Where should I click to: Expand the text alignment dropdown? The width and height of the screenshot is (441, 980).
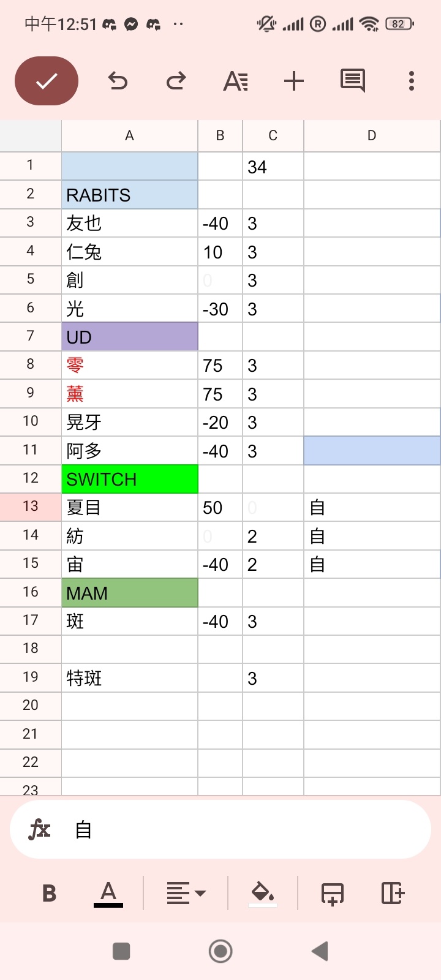click(186, 894)
